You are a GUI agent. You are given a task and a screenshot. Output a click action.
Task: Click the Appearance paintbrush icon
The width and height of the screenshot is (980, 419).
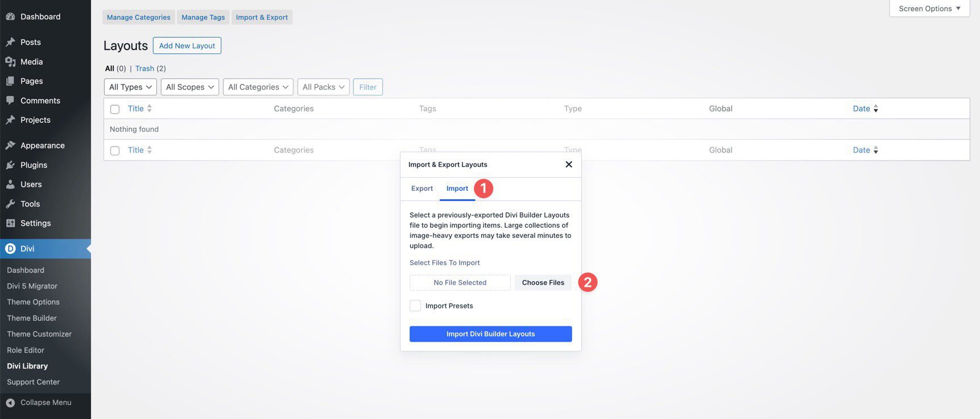10,145
